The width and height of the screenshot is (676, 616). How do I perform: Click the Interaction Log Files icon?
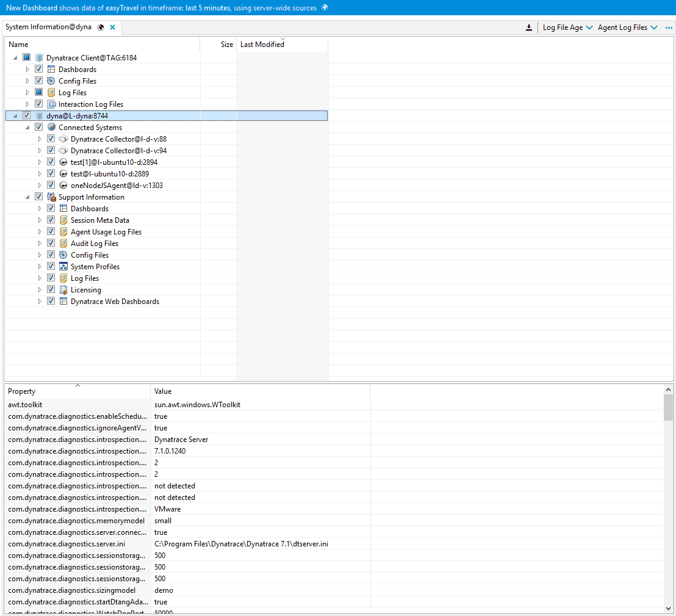51,104
